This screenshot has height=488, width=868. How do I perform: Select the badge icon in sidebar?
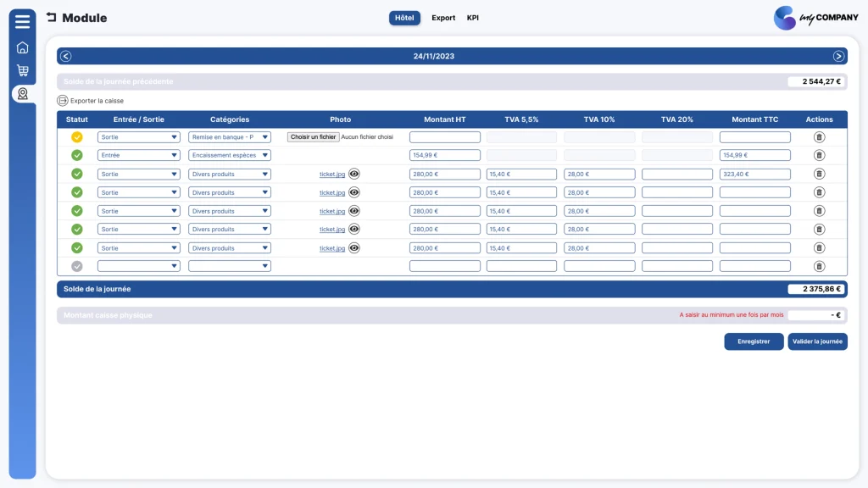click(x=22, y=93)
